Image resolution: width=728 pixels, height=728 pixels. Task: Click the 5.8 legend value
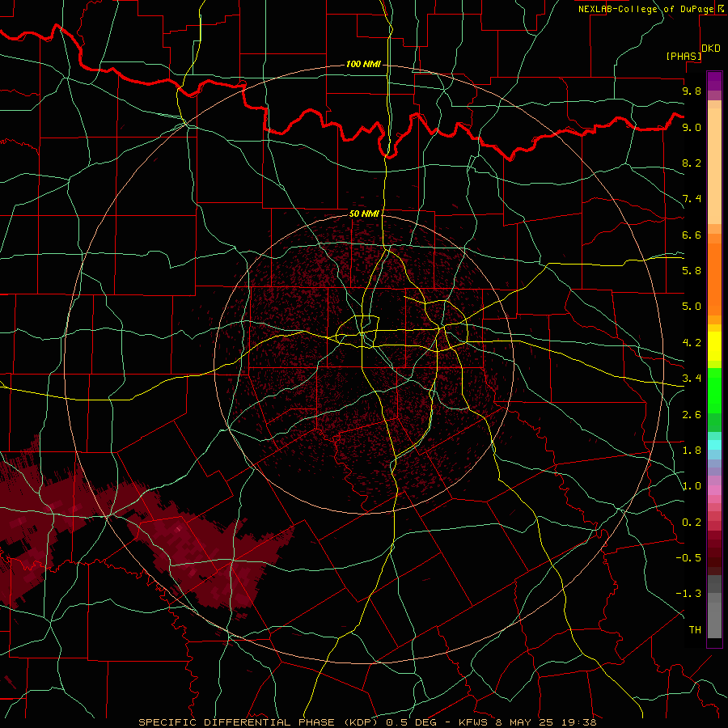[x=692, y=271]
